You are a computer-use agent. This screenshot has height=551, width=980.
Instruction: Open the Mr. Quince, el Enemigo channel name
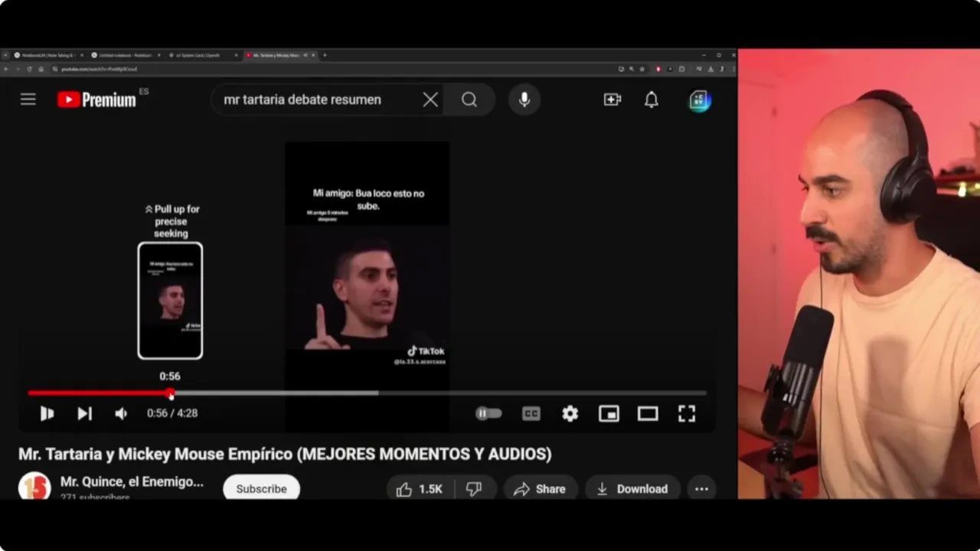(x=132, y=482)
